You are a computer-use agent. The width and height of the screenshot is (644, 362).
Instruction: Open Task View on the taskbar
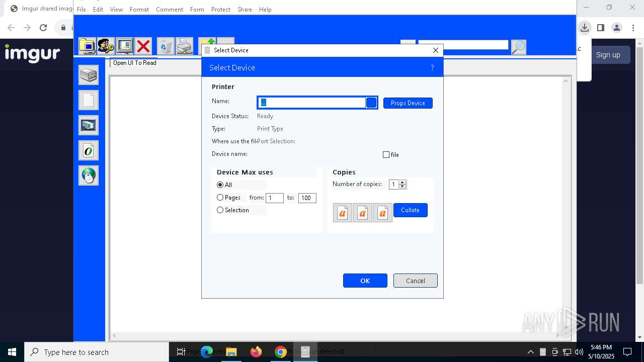click(181, 352)
